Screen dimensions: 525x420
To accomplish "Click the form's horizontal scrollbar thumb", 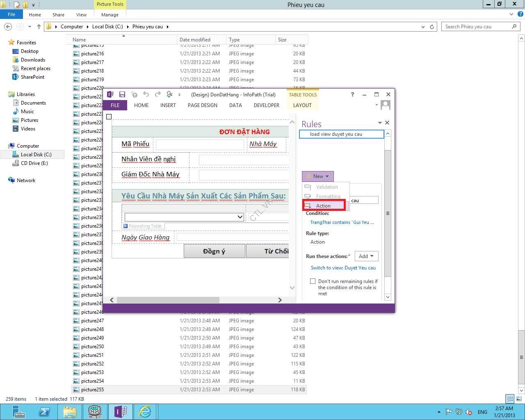I will tap(168, 300).
